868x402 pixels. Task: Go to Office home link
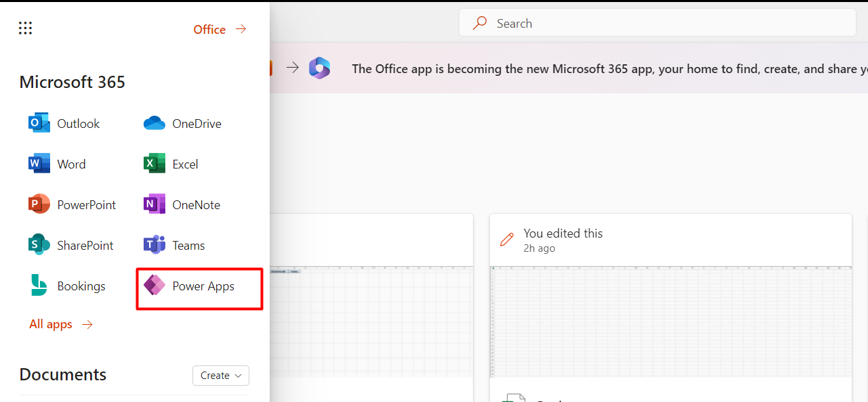click(x=220, y=29)
